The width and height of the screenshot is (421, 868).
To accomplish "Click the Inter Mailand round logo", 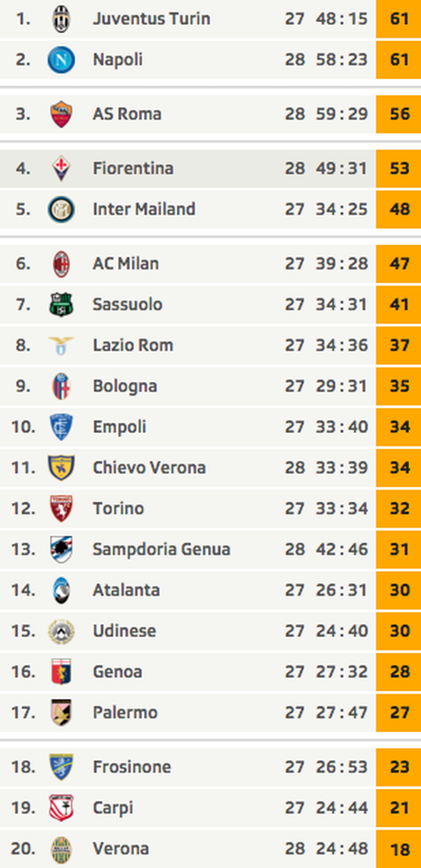I will pyautogui.click(x=61, y=210).
